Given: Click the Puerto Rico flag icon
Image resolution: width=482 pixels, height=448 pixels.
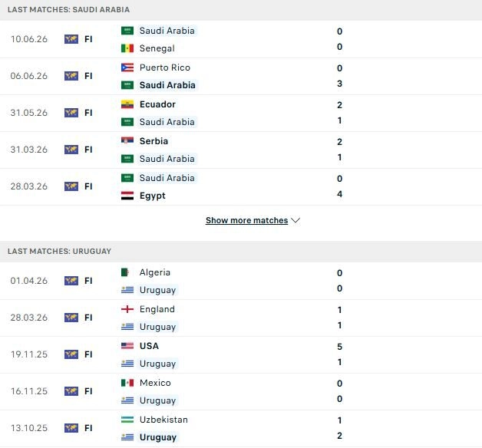Looking at the screenshot, I should [127, 68].
